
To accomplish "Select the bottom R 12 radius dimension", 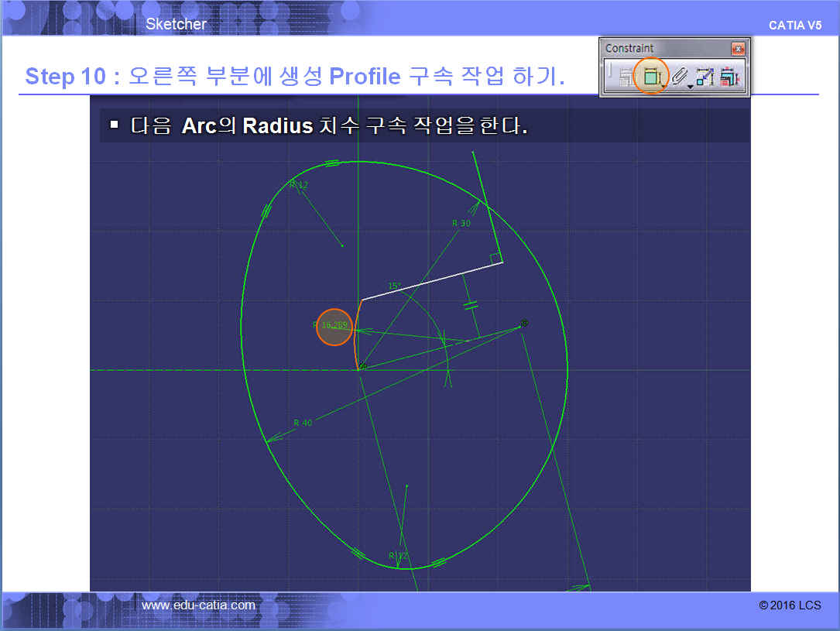I will pos(398,556).
